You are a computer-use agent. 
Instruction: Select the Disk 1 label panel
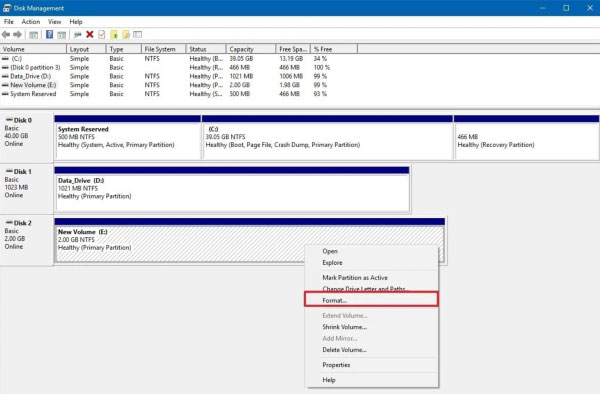click(x=27, y=189)
